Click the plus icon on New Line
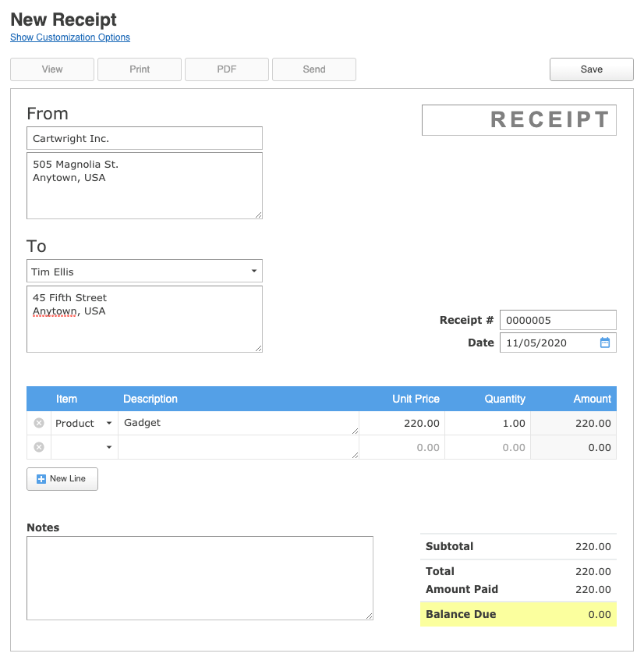The width and height of the screenshot is (644, 664). pos(41,479)
